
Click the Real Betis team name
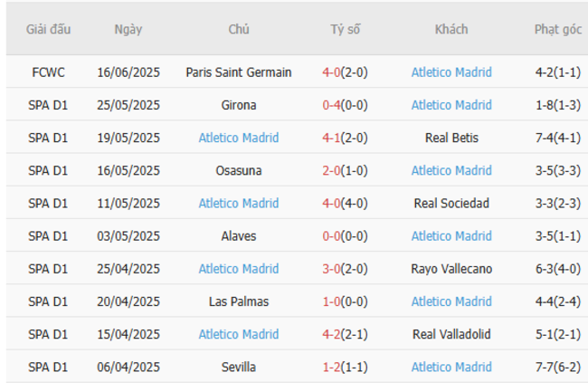(451, 138)
